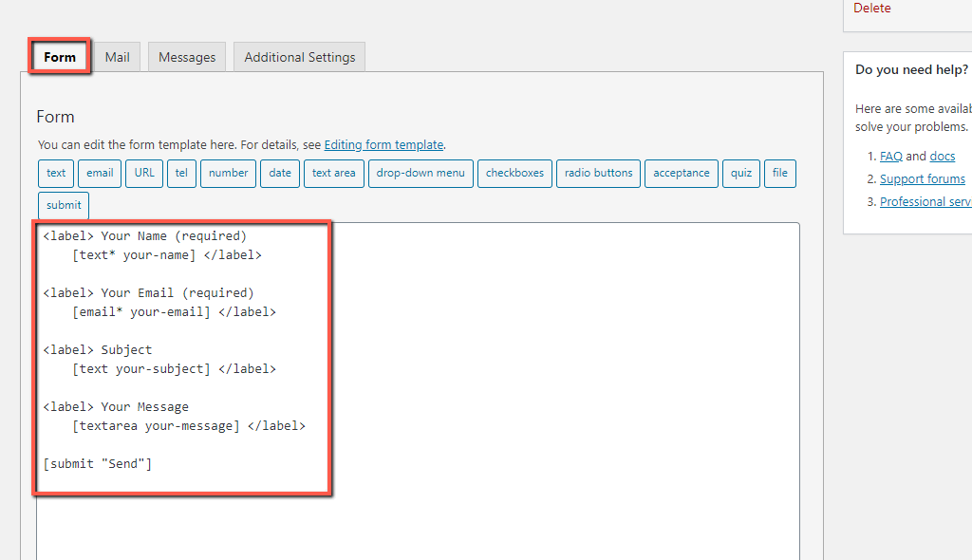This screenshot has width=972, height=560.
Task: Click the '[text* your-name] </label>' line
Action: (x=167, y=255)
